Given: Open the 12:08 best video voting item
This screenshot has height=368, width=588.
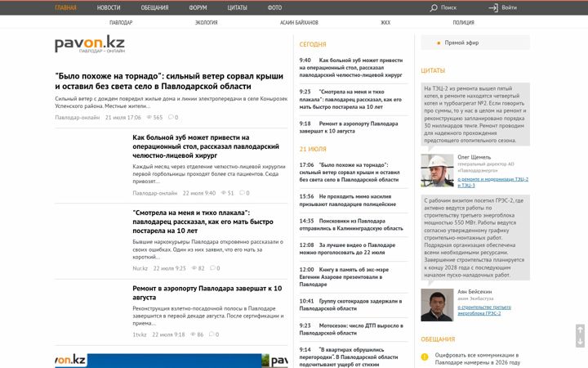Looking at the screenshot, I should tap(347, 249).
